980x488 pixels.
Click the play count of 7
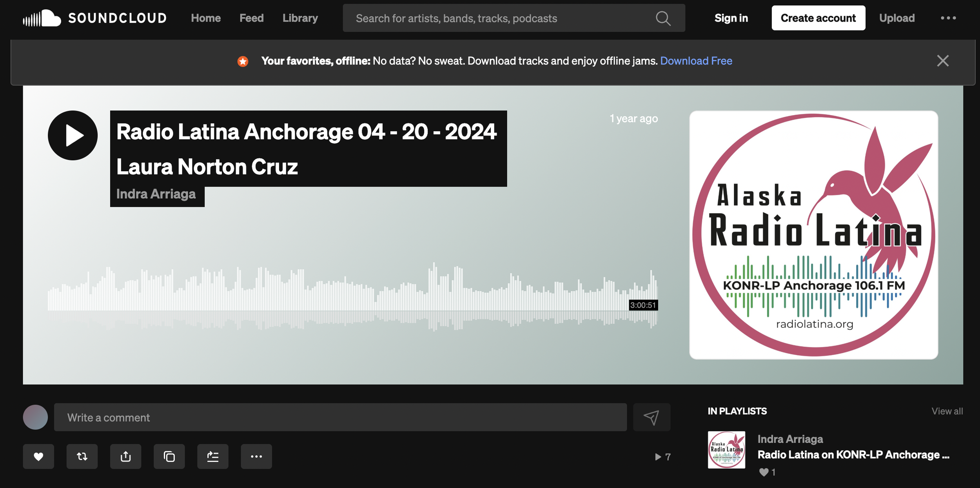[663, 457]
